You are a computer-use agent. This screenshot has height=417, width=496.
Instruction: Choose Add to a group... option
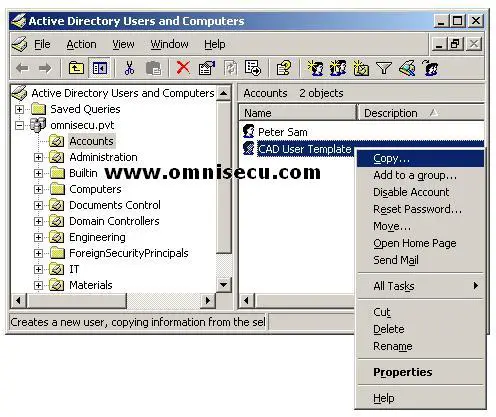tap(420, 175)
